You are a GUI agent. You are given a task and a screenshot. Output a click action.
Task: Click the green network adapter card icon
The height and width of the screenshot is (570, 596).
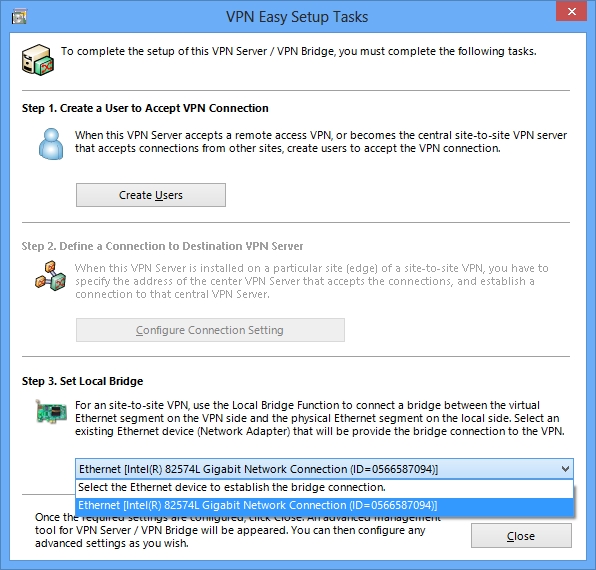[x=51, y=412]
